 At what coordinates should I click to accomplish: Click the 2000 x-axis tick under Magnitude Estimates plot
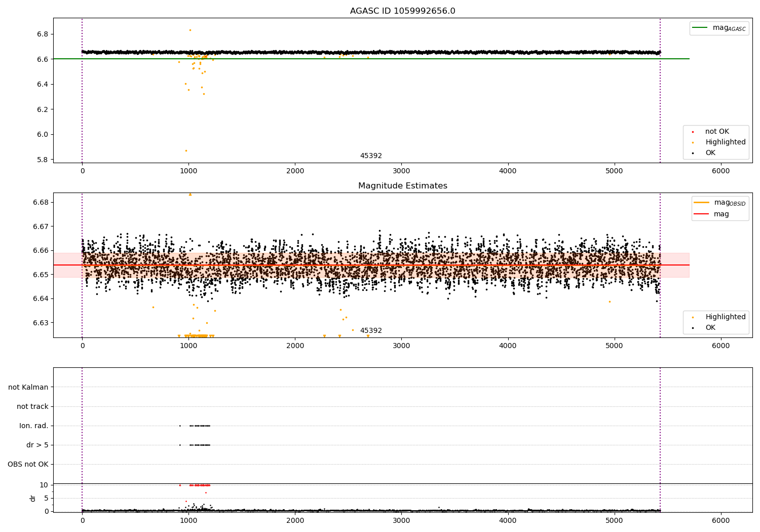click(295, 346)
